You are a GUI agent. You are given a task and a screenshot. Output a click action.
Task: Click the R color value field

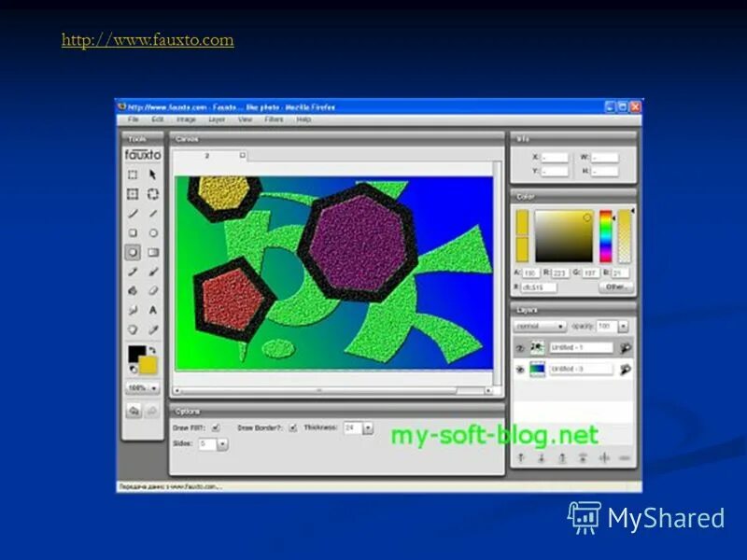pyautogui.click(x=559, y=273)
